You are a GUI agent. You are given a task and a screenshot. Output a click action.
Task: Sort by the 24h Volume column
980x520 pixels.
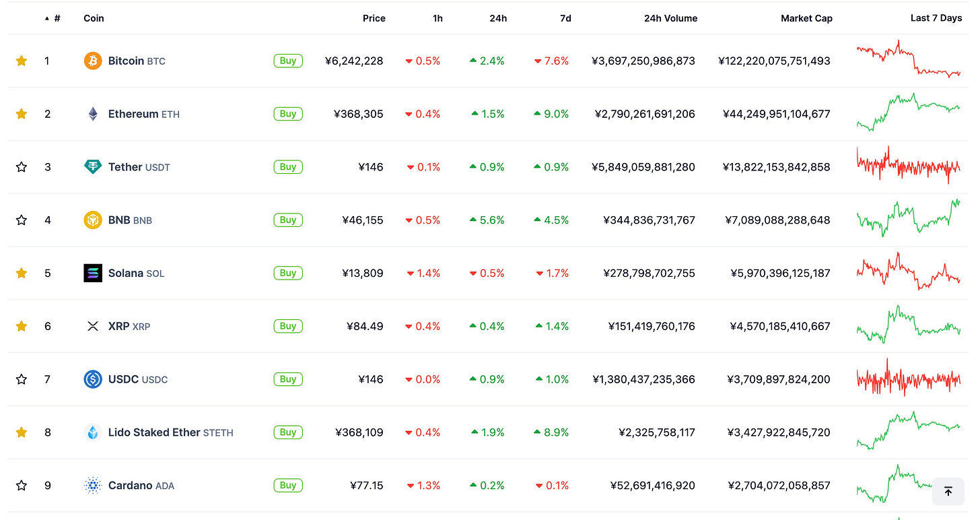(x=670, y=18)
